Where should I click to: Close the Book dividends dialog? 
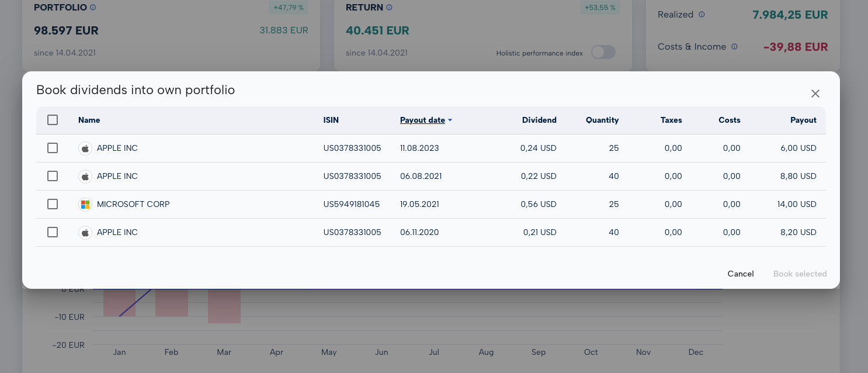pyautogui.click(x=815, y=94)
